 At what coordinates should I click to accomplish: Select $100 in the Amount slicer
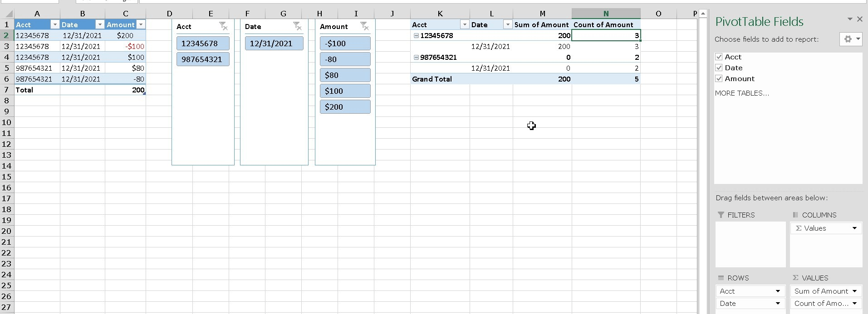click(x=345, y=91)
